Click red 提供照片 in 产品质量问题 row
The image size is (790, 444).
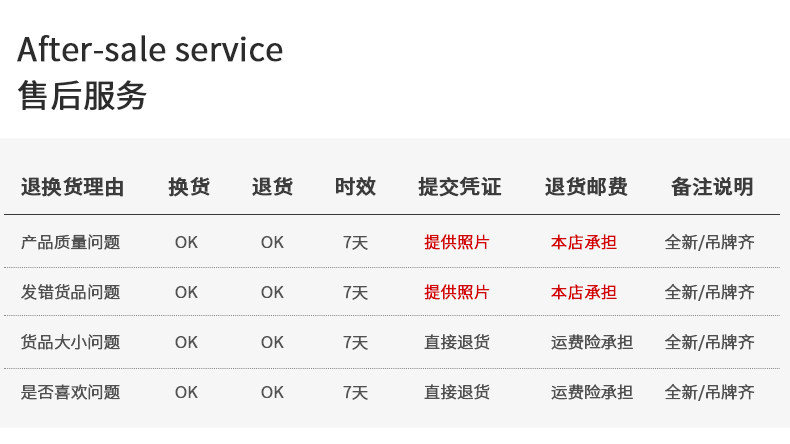coord(457,242)
